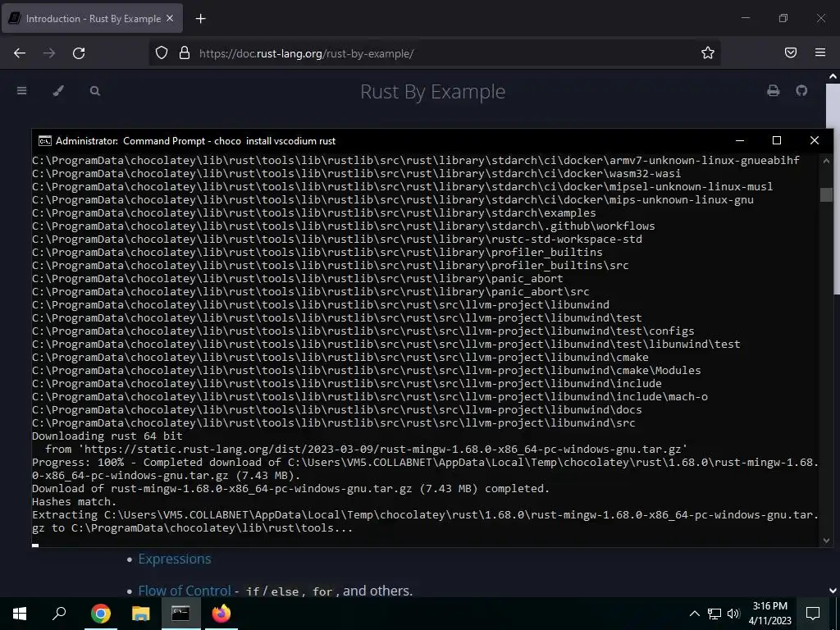Open Windows taskbar search
Screen dimensions: 840x630
59,614
